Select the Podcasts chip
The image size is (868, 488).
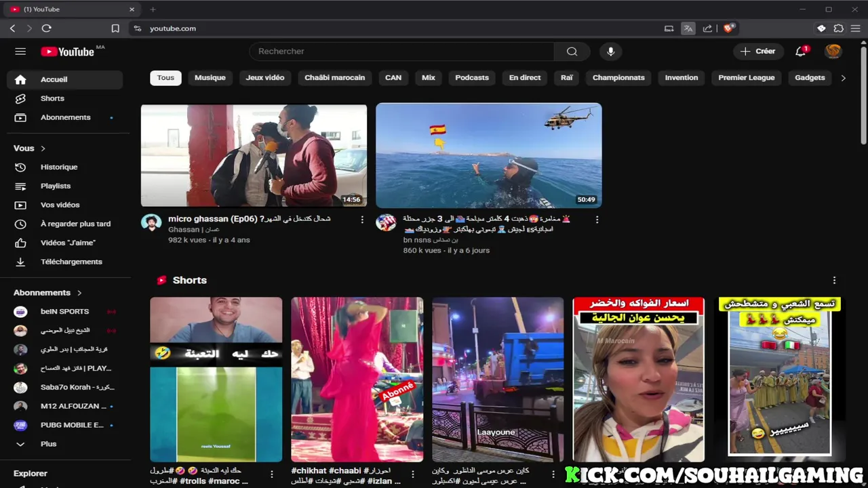pyautogui.click(x=472, y=78)
